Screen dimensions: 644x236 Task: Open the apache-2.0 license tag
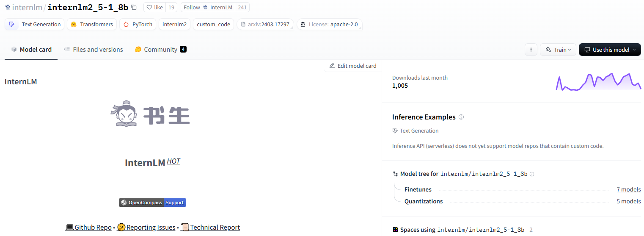pos(329,24)
